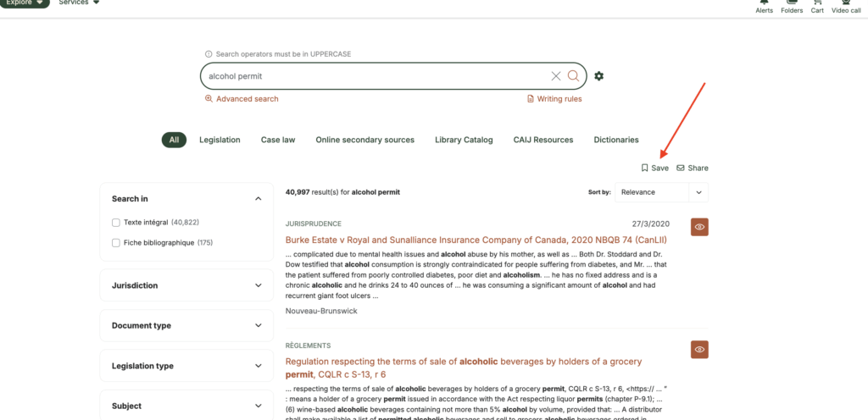Viewport: 868px width, 420px height.
Task: Open Cart in top bar
Action: 817,7
